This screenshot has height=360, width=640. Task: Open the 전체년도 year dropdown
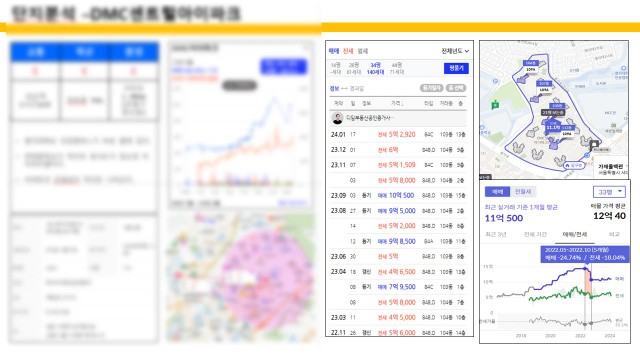pyautogui.click(x=455, y=51)
